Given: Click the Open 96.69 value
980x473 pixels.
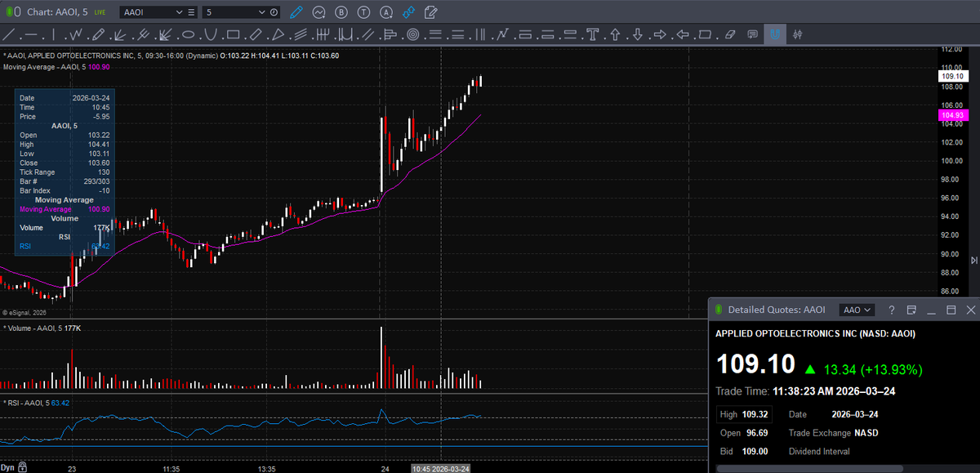Looking at the screenshot, I should pyautogui.click(x=757, y=433).
